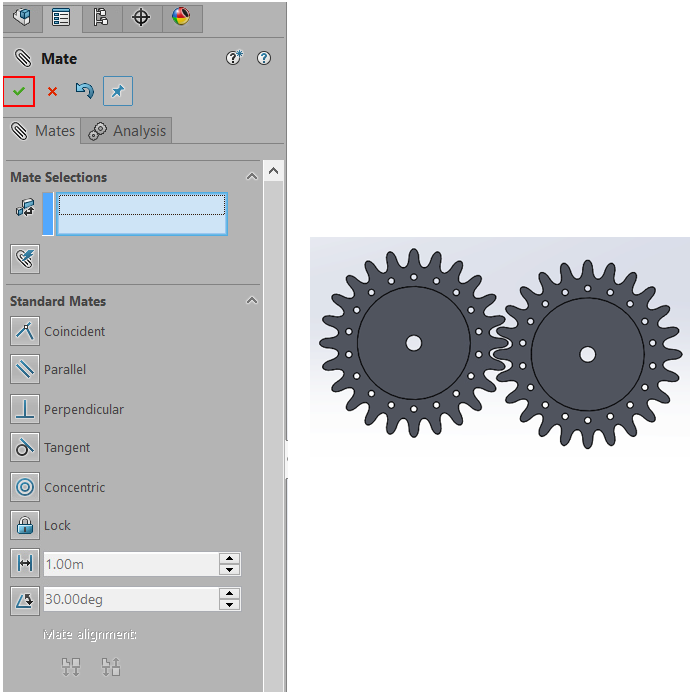Click the entities to mate selection box
The image size is (693, 696).
click(142, 214)
